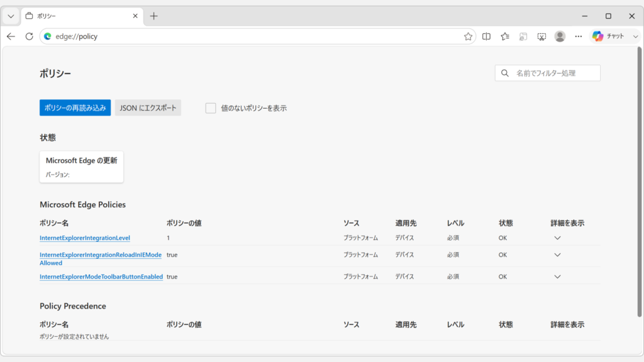Minimize the Edge window
Image resolution: width=644 pixels, height=362 pixels.
pos(585,16)
